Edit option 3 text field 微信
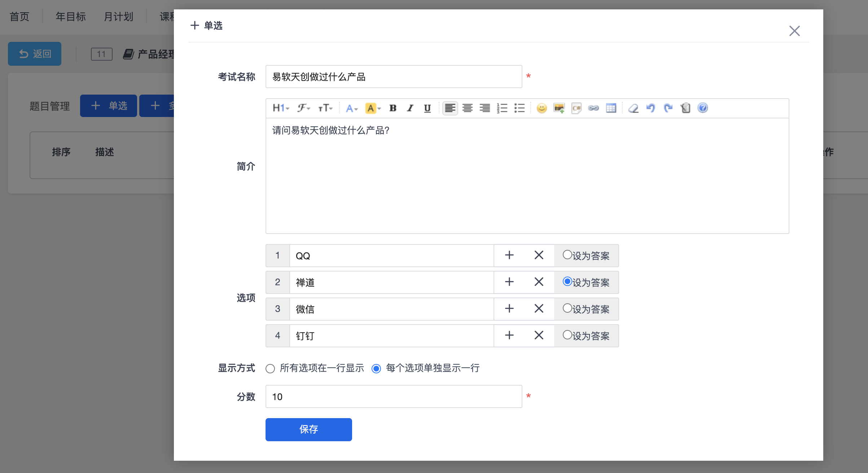This screenshot has width=868, height=473. click(391, 309)
